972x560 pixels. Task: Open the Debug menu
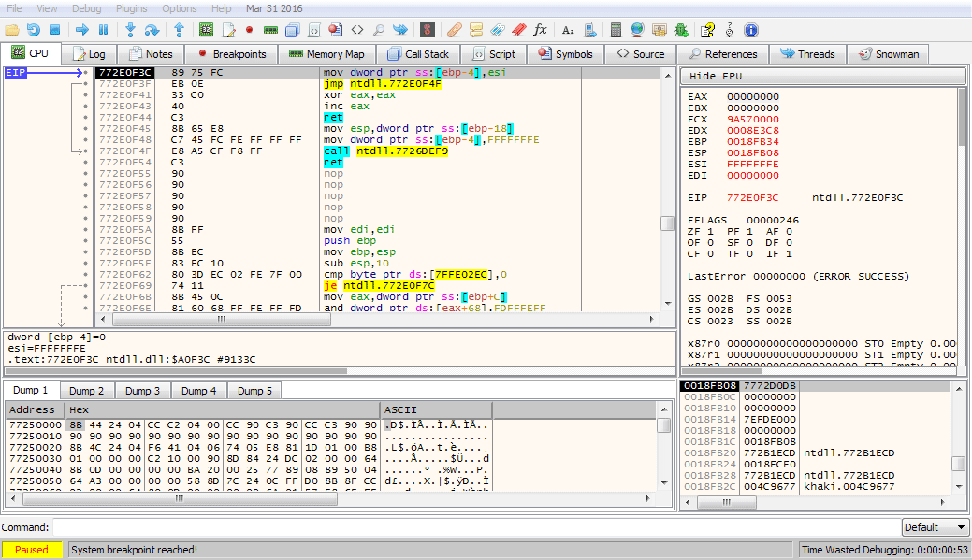coord(87,8)
